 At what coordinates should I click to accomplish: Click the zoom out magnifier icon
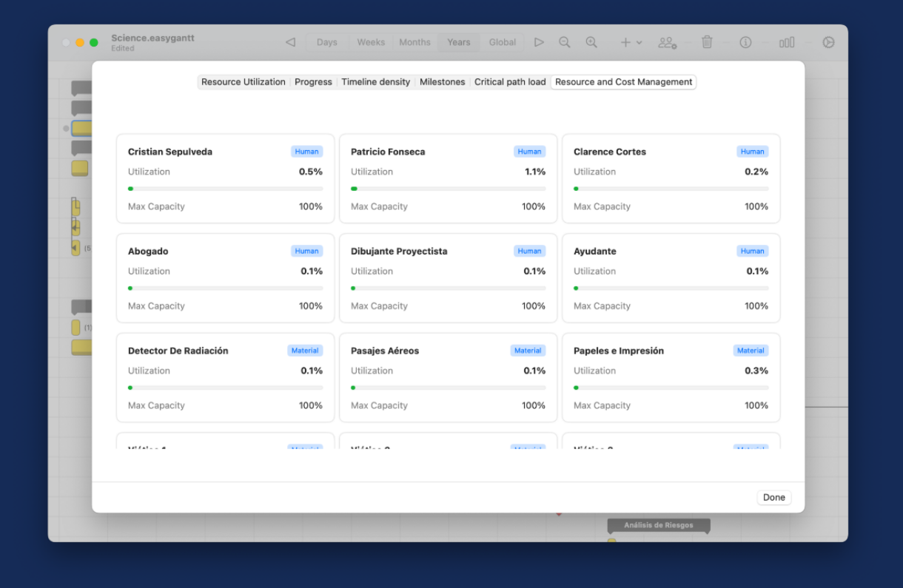point(564,42)
